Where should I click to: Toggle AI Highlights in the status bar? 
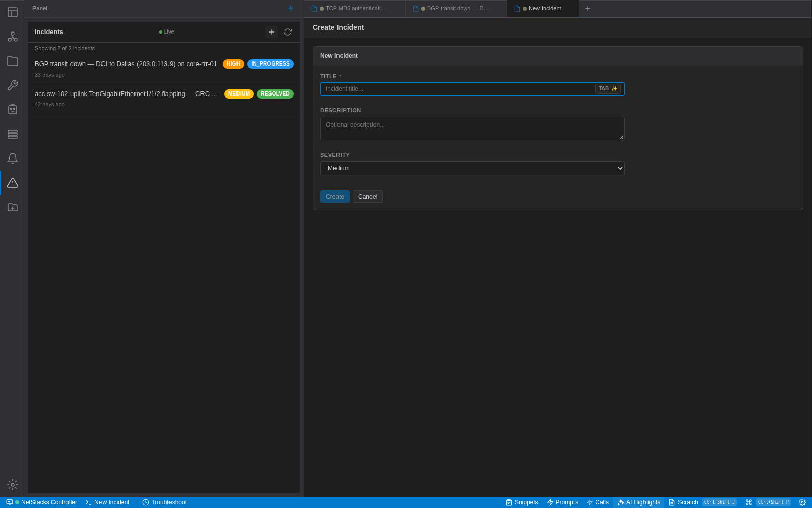pyautogui.click(x=639, y=502)
